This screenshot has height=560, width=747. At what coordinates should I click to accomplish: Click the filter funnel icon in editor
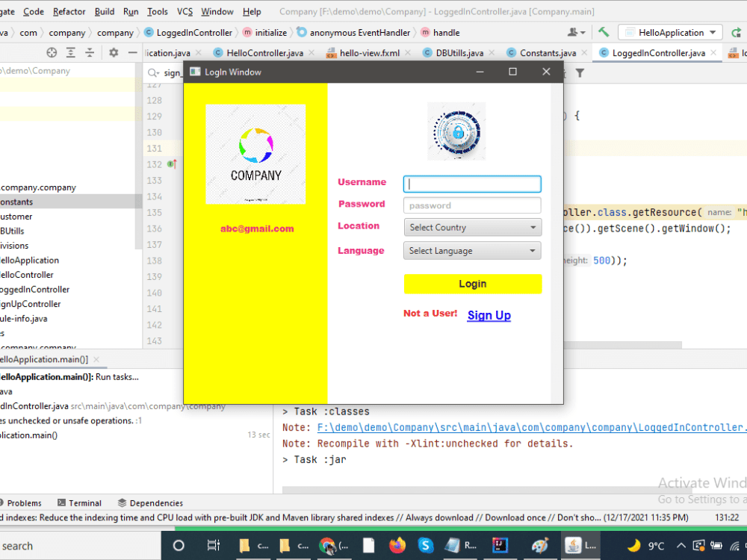click(x=580, y=73)
